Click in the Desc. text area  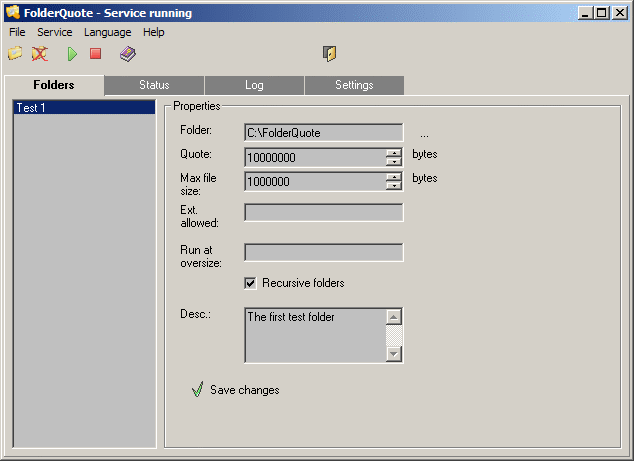tap(315, 335)
